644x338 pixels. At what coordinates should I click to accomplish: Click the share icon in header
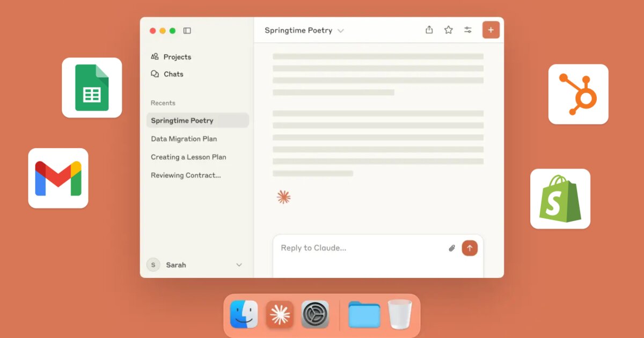point(429,30)
